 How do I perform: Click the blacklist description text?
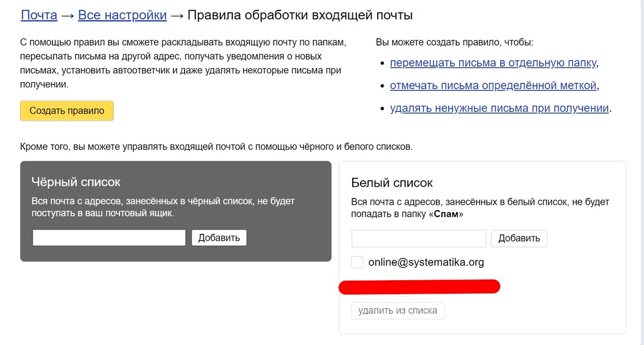pos(164,207)
